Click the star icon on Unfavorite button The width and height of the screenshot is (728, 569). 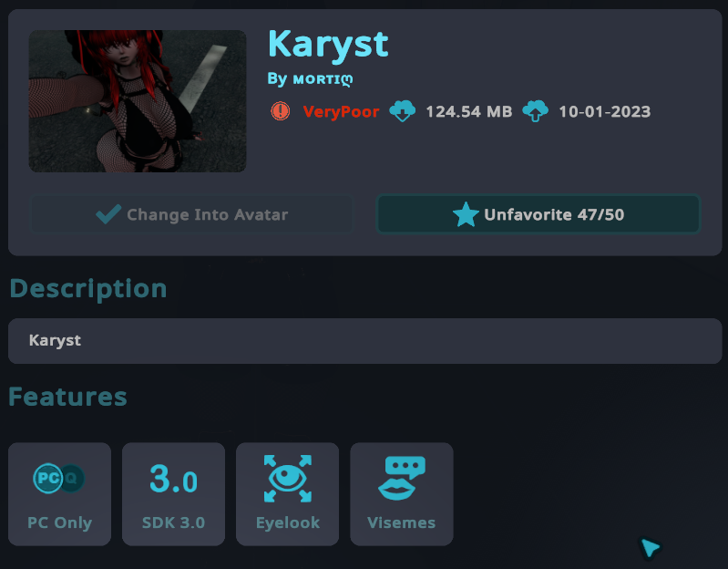pyautogui.click(x=466, y=214)
